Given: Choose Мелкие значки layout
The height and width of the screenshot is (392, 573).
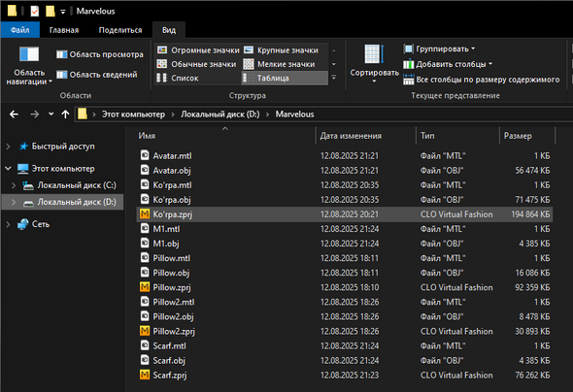Looking at the screenshot, I should coord(279,64).
